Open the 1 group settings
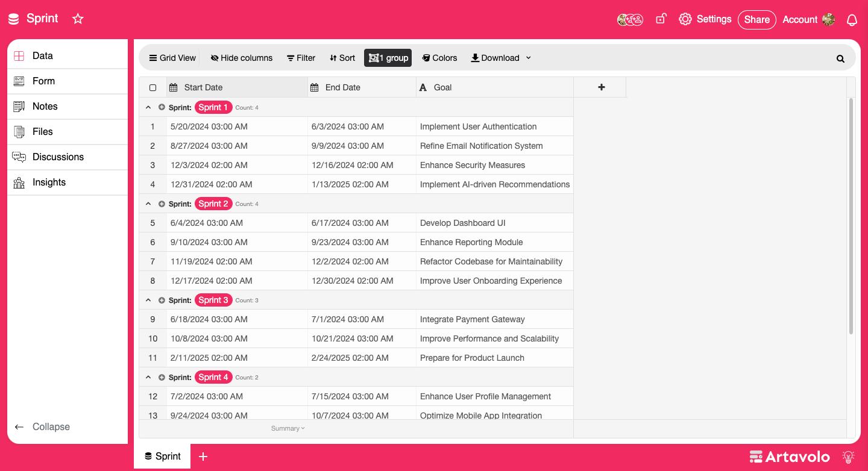This screenshot has height=471, width=868. (x=388, y=58)
